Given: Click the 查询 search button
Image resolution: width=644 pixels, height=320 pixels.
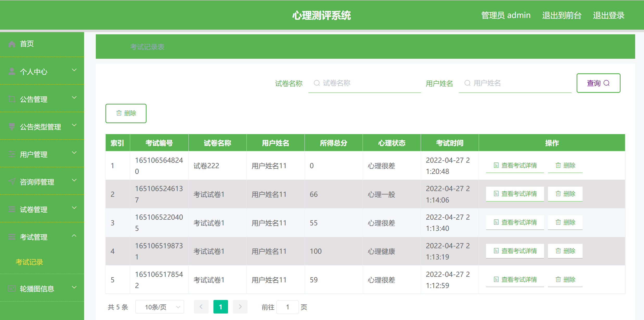Looking at the screenshot, I should pyautogui.click(x=598, y=83).
